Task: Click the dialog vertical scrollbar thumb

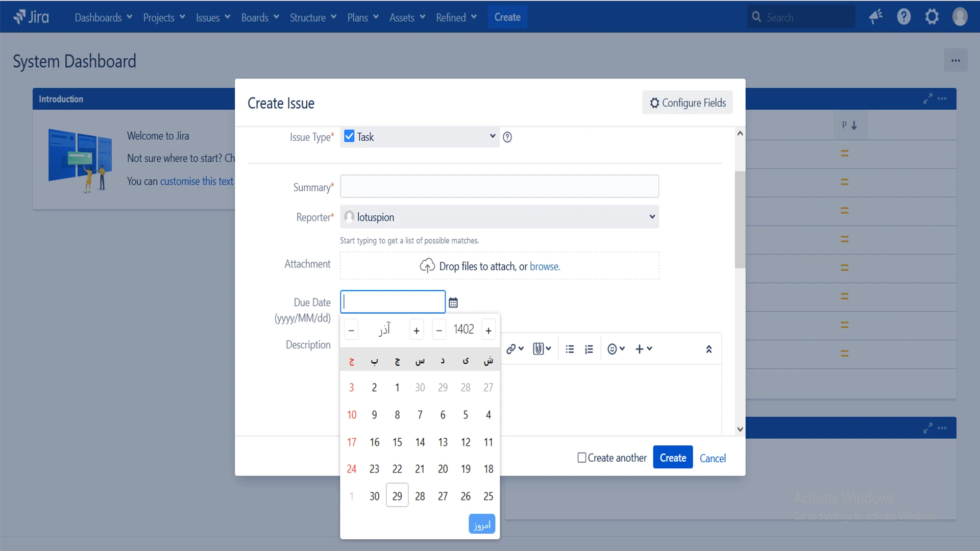Action: click(740, 219)
